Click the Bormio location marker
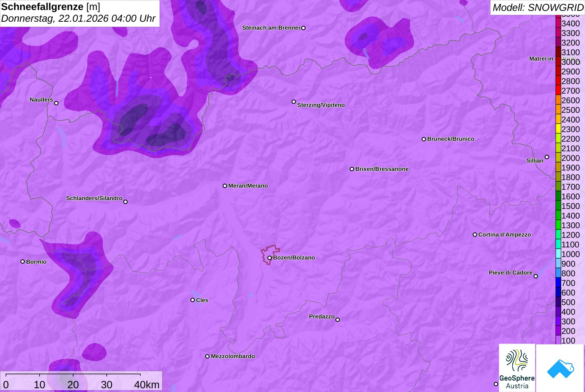The width and height of the screenshot is (585, 392). point(23,262)
